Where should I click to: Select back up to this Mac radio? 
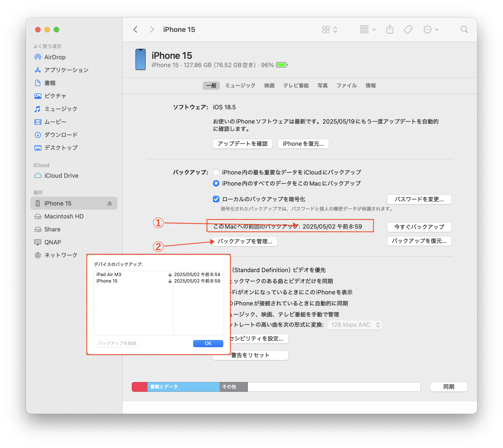point(216,183)
